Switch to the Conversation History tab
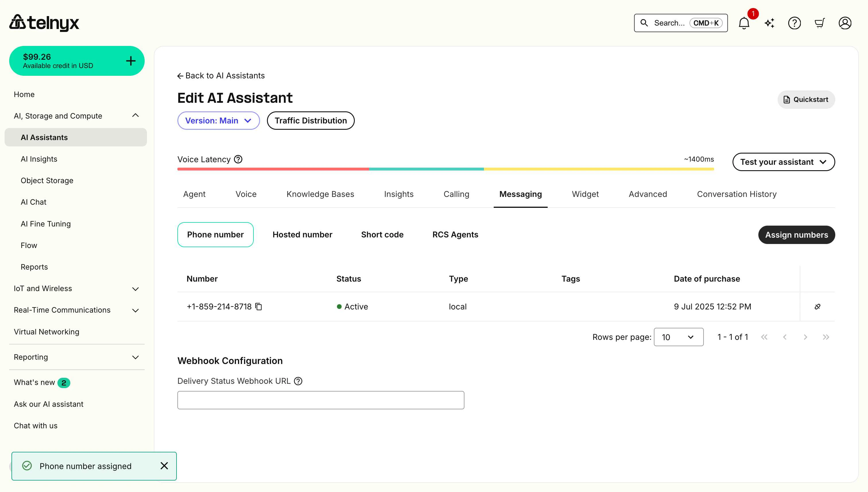The image size is (868, 492). [x=737, y=194]
